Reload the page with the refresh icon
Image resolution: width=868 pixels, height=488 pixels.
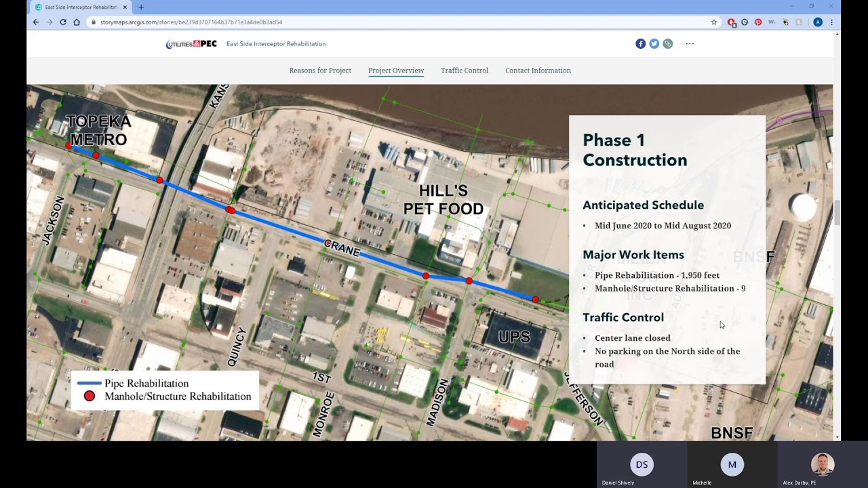63,22
